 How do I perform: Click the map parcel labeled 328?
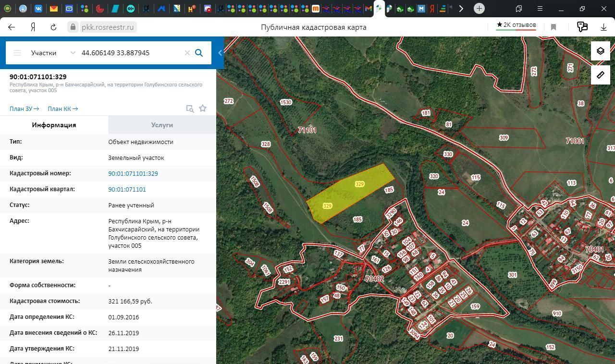coord(266,144)
